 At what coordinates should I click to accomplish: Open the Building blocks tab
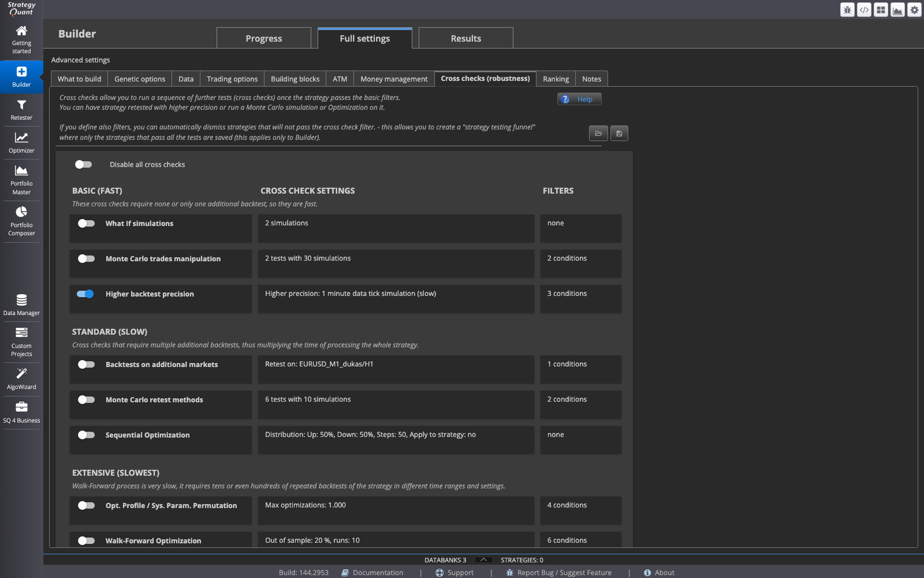[295, 79]
